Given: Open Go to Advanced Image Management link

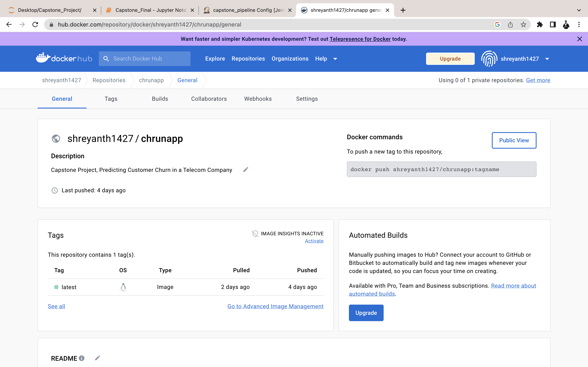Looking at the screenshot, I should pos(275,306).
